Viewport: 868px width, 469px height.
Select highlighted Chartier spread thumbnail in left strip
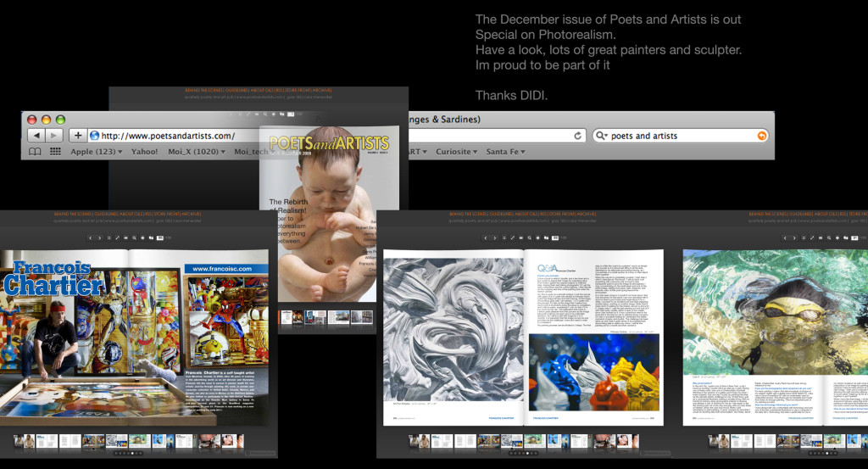coord(93,441)
